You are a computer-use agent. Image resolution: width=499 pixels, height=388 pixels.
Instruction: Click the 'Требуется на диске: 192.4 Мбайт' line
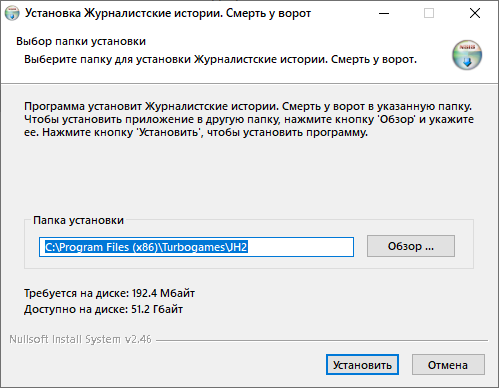click(x=109, y=293)
